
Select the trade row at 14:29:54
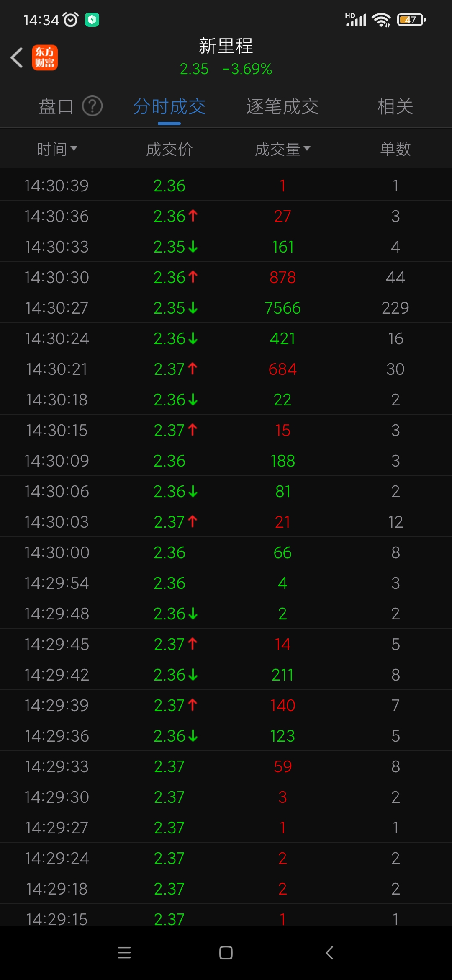point(226,583)
